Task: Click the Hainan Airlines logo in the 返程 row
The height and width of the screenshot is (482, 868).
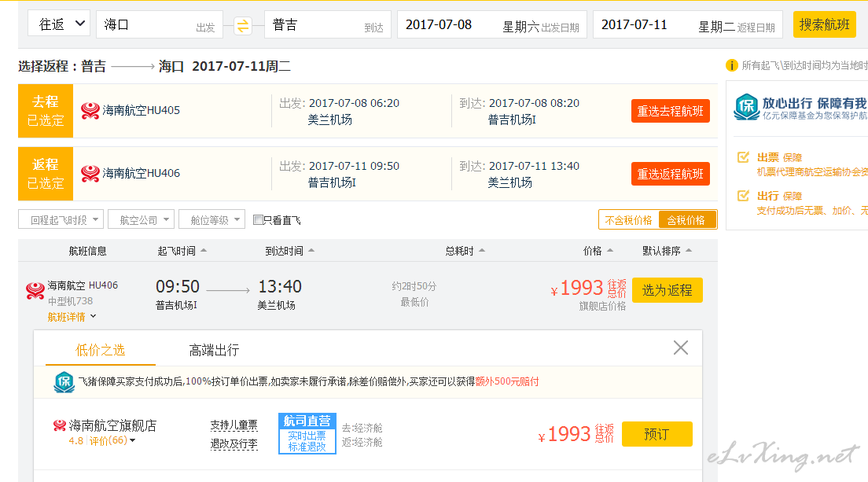Action: tap(90, 173)
